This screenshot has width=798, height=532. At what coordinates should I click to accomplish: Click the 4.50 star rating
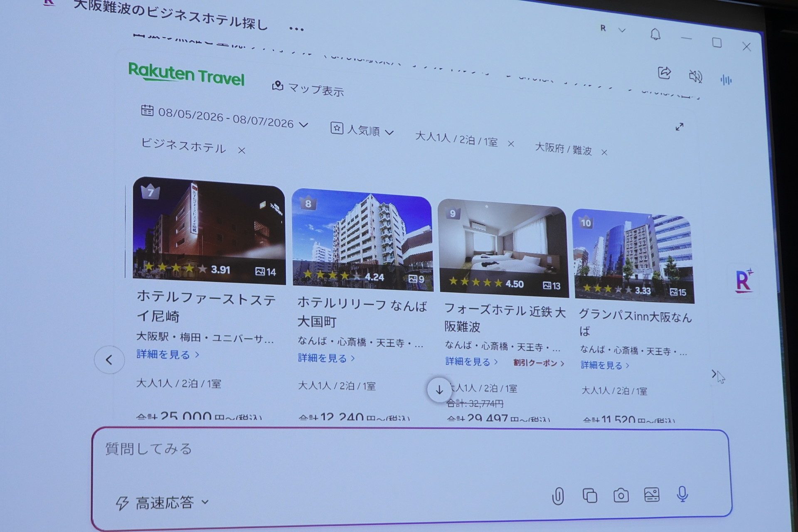point(486,283)
